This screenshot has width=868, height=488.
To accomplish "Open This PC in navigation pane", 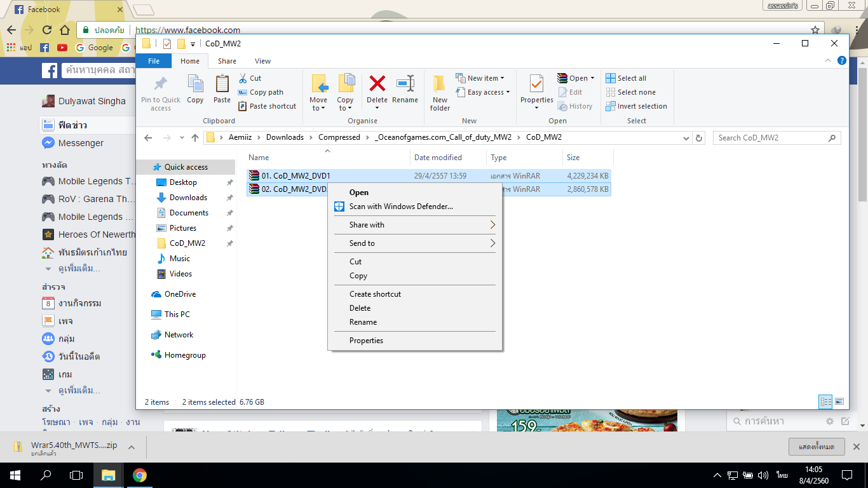I will (x=177, y=315).
